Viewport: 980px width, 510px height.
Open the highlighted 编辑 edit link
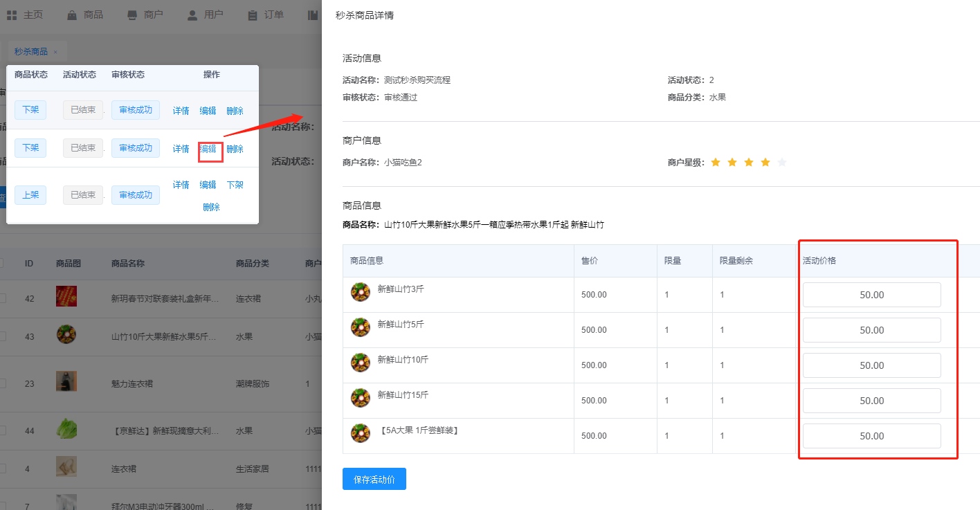coord(210,148)
